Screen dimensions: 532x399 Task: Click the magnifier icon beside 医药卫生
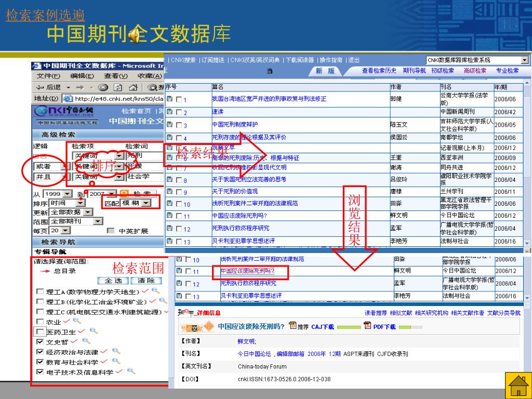tap(94, 331)
